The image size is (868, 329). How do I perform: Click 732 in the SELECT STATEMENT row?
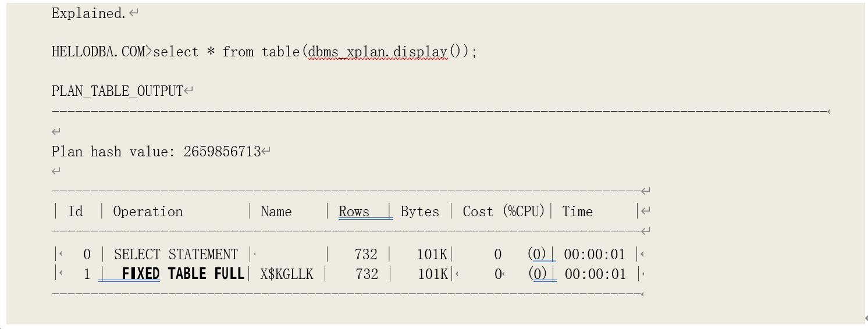point(366,255)
